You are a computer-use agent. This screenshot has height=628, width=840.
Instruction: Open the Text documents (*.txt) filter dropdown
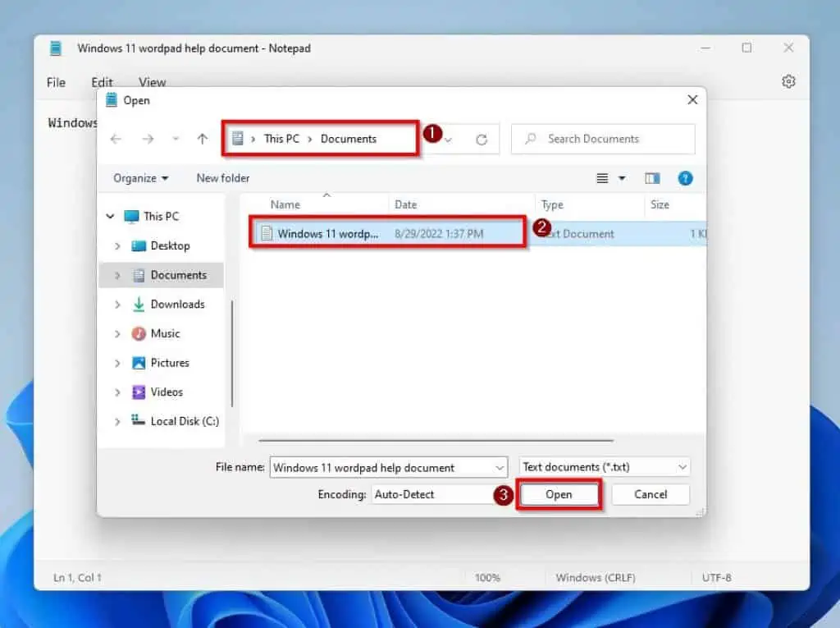(605, 467)
